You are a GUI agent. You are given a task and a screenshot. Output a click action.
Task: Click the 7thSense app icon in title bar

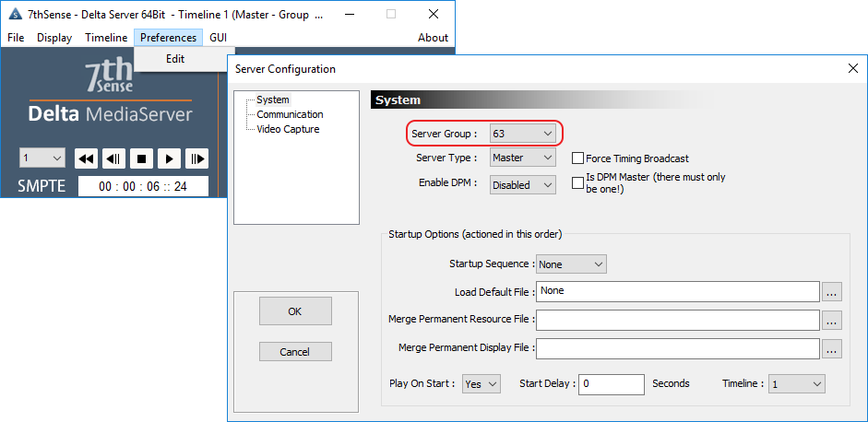(15, 15)
